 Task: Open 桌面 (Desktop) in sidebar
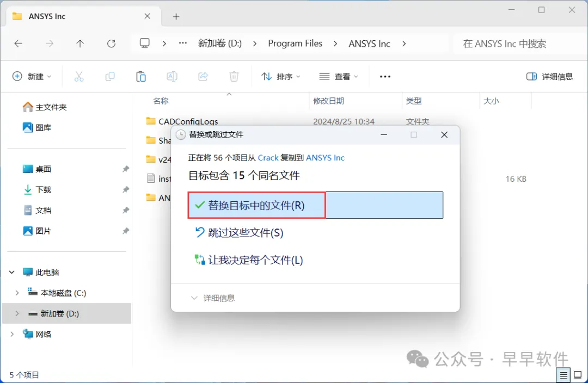(37, 169)
